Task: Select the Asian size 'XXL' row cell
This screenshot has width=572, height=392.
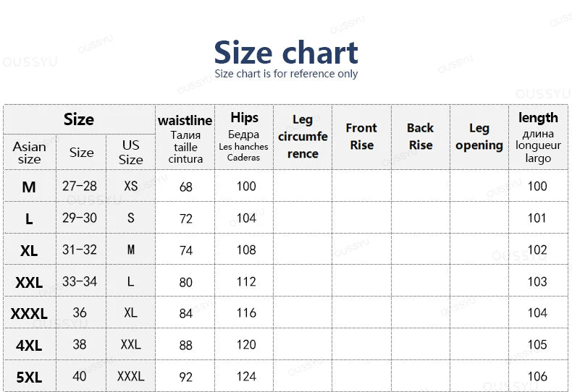Action: tap(29, 282)
